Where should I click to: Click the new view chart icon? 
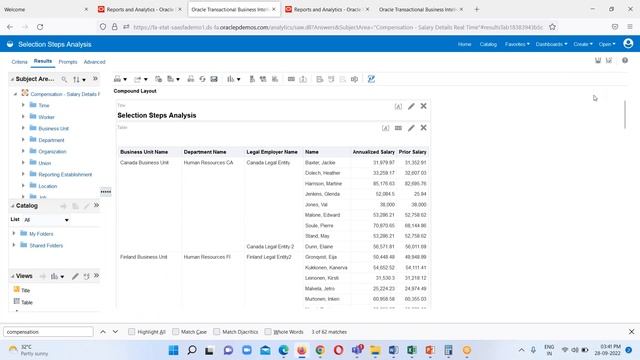point(231,79)
